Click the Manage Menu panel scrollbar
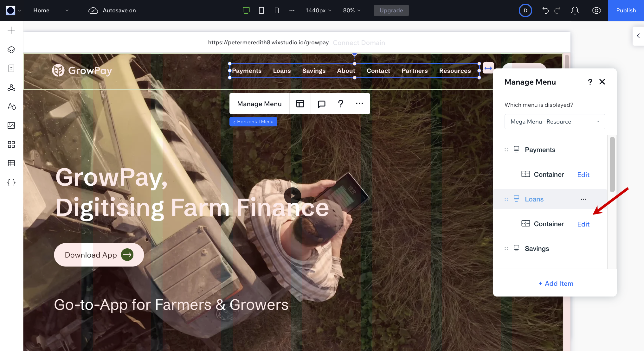This screenshot has height=351, width=644. pyautogui.click(x=612, y=165)
